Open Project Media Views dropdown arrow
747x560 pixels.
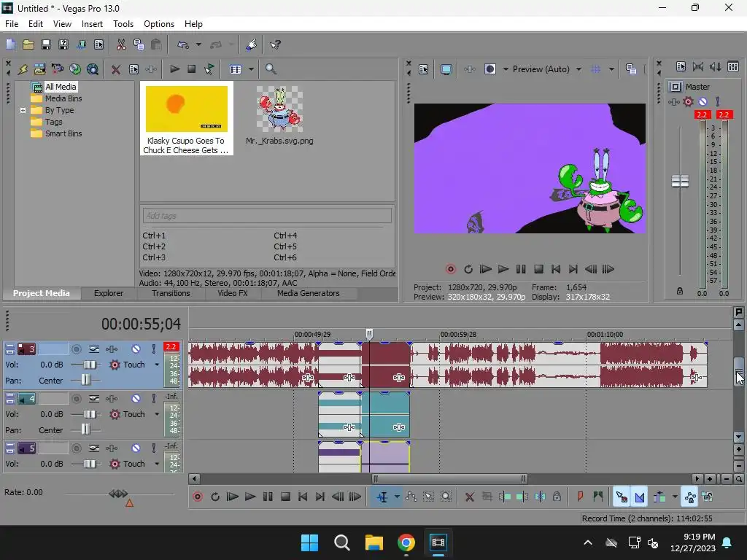click(x=251, y=69)
